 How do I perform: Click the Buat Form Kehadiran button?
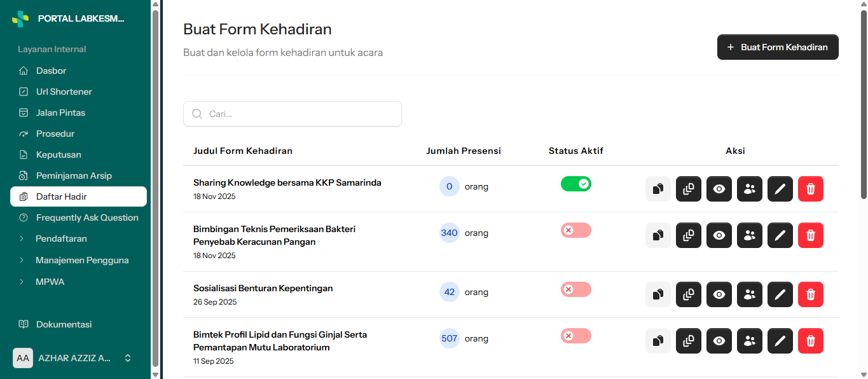click(778, 47)
